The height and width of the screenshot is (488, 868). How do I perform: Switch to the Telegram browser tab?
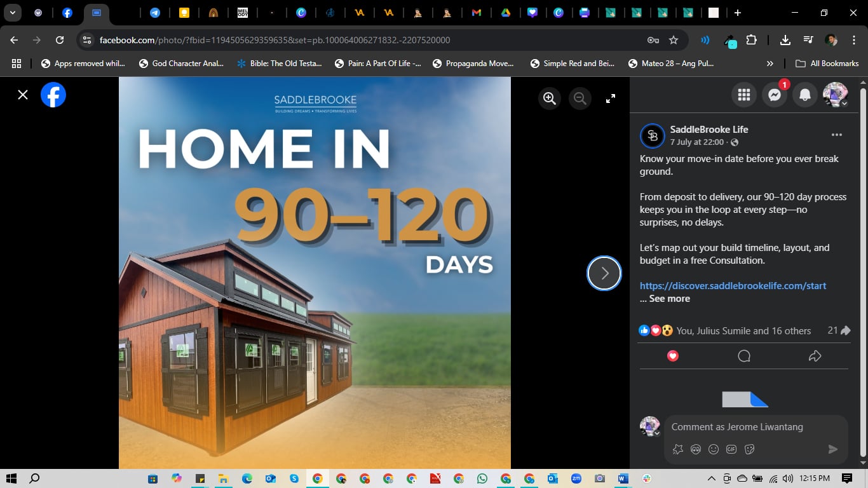[x=154, y=13]
